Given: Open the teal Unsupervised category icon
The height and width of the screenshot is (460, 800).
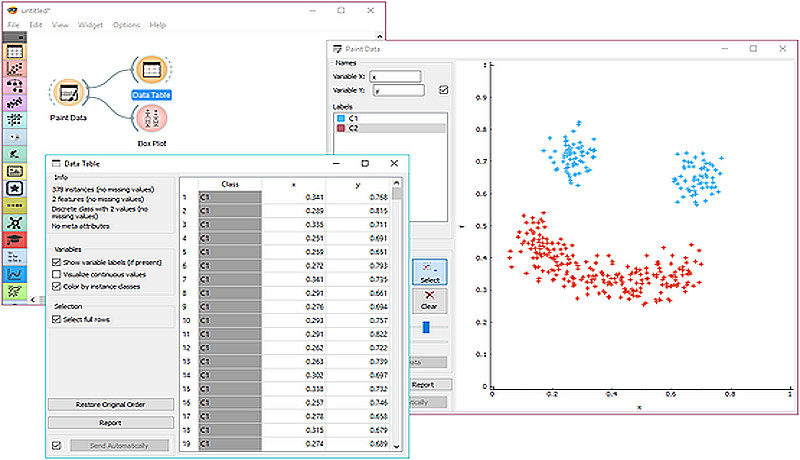Looking at the screenshot, I should (14, 120).
